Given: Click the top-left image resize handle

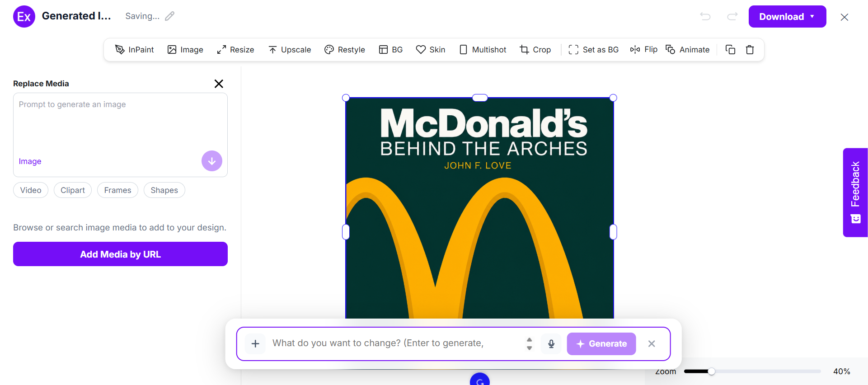Looking at the screenshot, I should (x=346, y=98).
